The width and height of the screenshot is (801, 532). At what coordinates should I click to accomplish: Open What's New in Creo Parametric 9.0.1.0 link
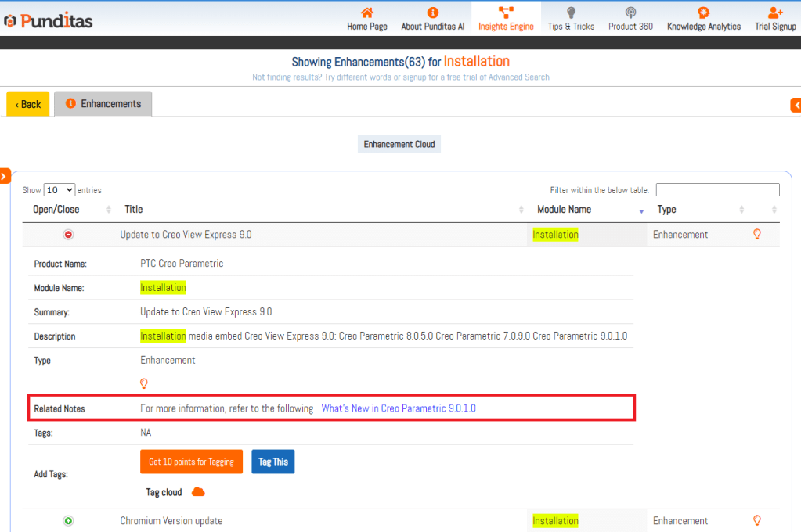coord(399,408)
